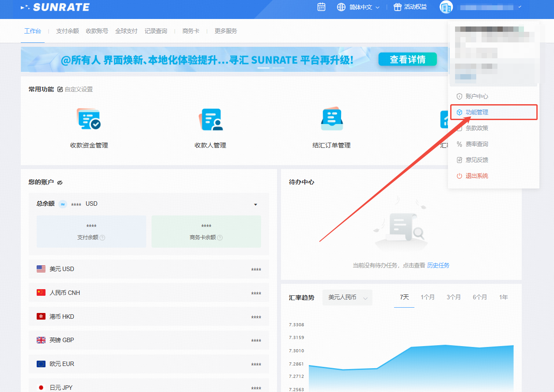
Task: Select 退出系统 to log out
Action: coord(477,176)
